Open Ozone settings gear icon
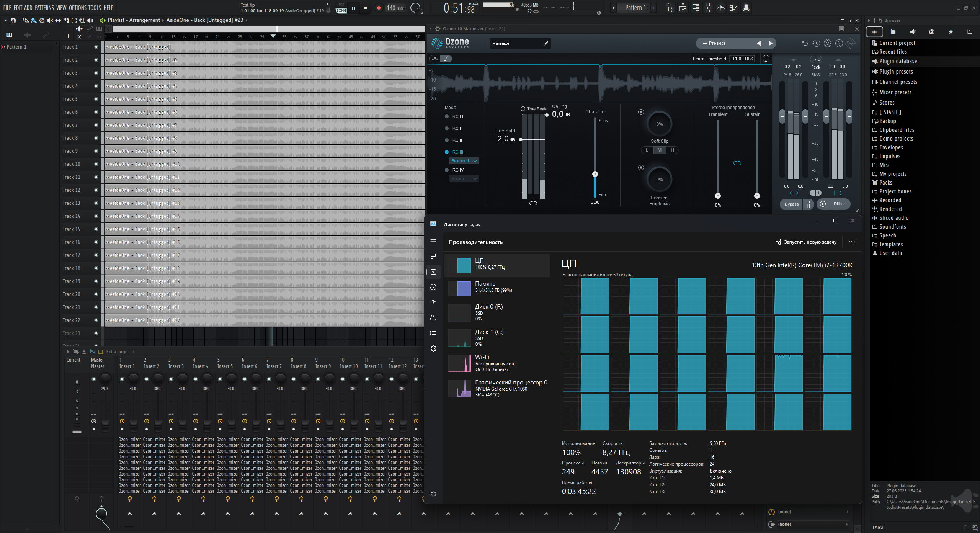This screenshot has width=980, height=533. pyautogui.click(x=827, y=43)
